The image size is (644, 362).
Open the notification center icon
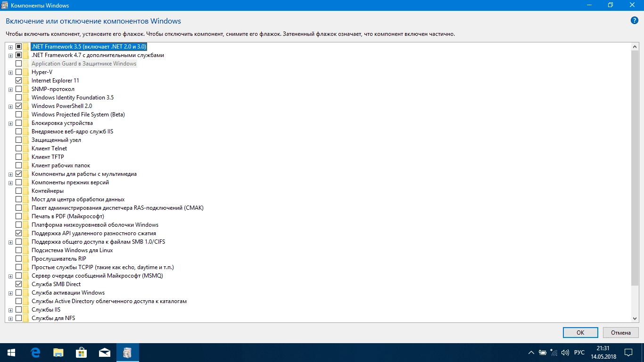pyautogui.click(x=628, y=353)
